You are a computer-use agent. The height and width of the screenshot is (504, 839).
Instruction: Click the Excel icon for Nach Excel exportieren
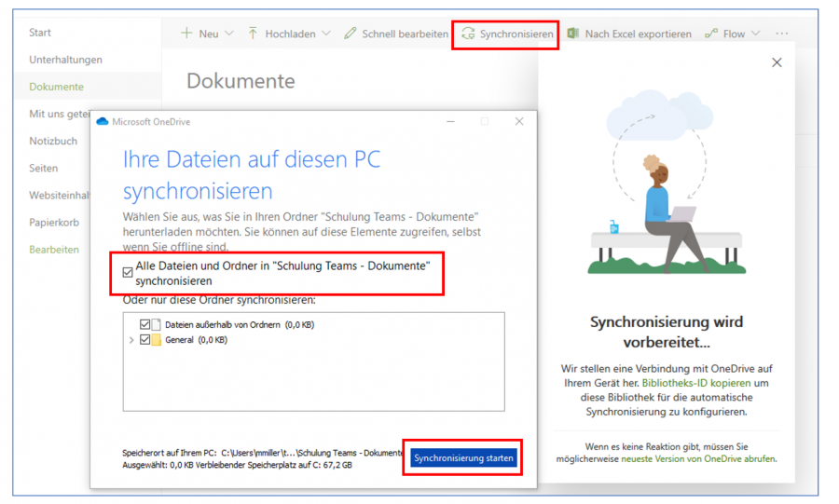(x=573, y=34)
